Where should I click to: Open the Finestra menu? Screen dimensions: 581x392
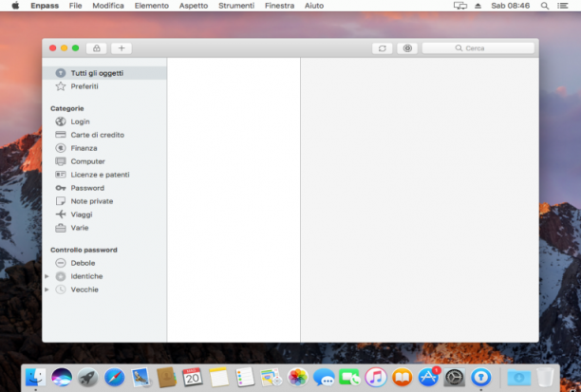[x=279, y=6]
